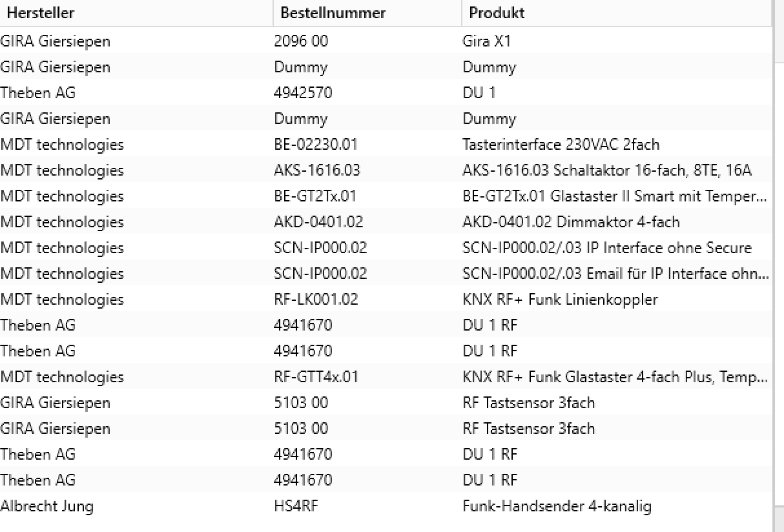Pick the Email für IP Interface product
The image size is (784, 532).
(x=615, y=274)
